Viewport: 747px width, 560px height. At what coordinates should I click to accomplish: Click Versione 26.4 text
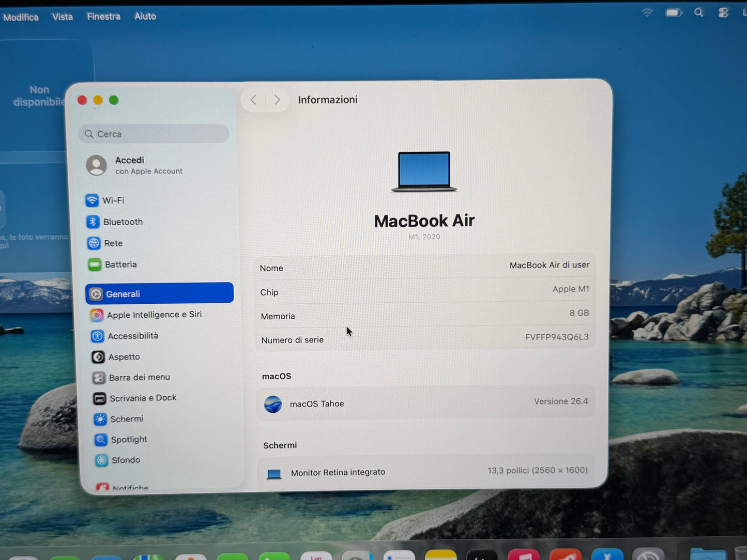[x=561, y=401]
